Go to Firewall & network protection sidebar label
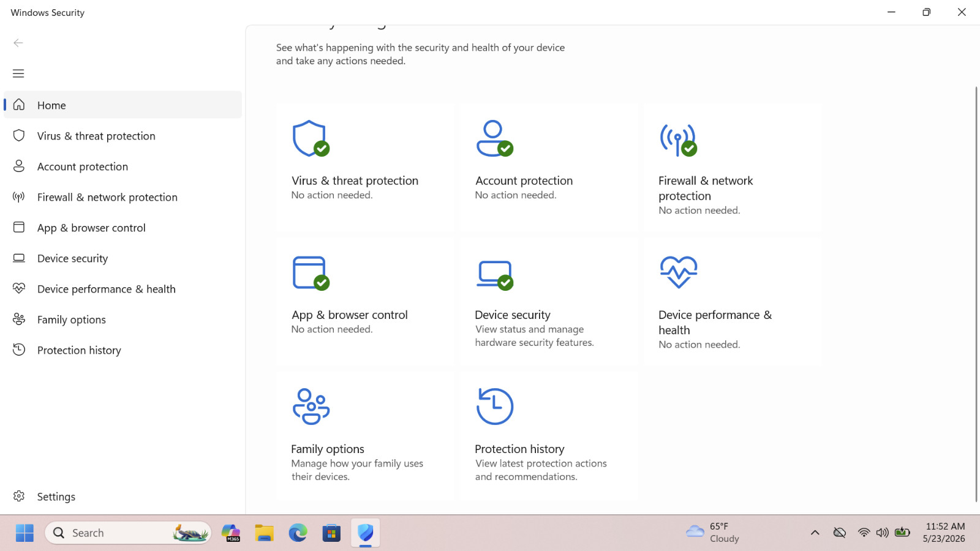The image size is (980, 551). coord(107,197)
